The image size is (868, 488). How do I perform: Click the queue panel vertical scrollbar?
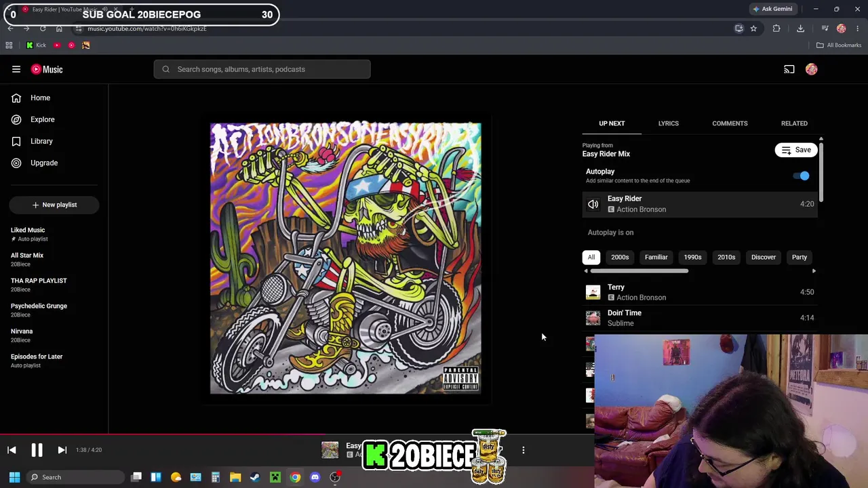(821, 171)
